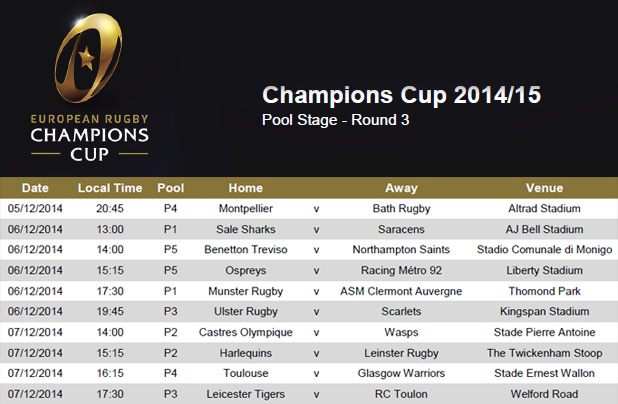The width and height of the screenshot is (618, 404).
Task: Click The Twickenham Stoop venue
Action: click(544, 353)
